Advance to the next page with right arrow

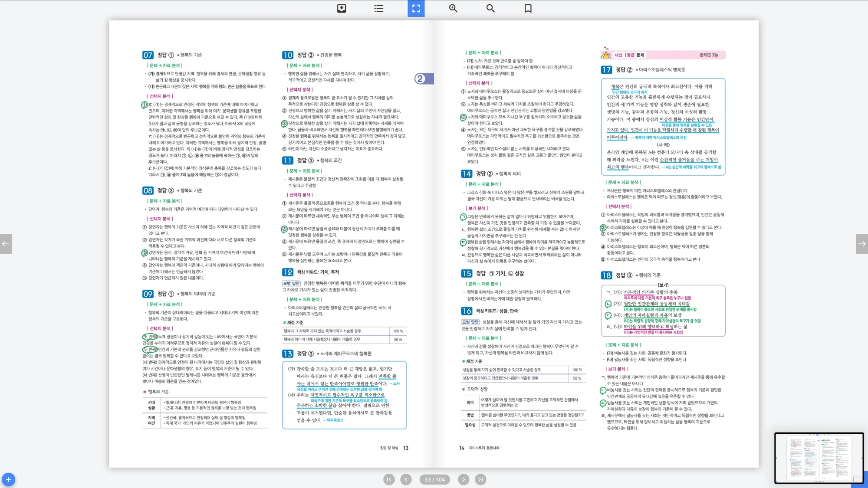862,244
